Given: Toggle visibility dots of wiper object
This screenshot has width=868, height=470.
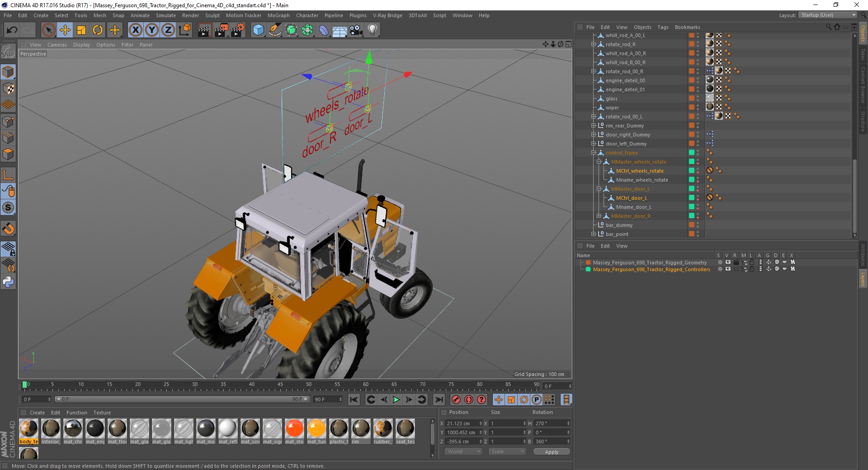Looking at the screenshot, I should pyautogui.click(x=698, y=107).
